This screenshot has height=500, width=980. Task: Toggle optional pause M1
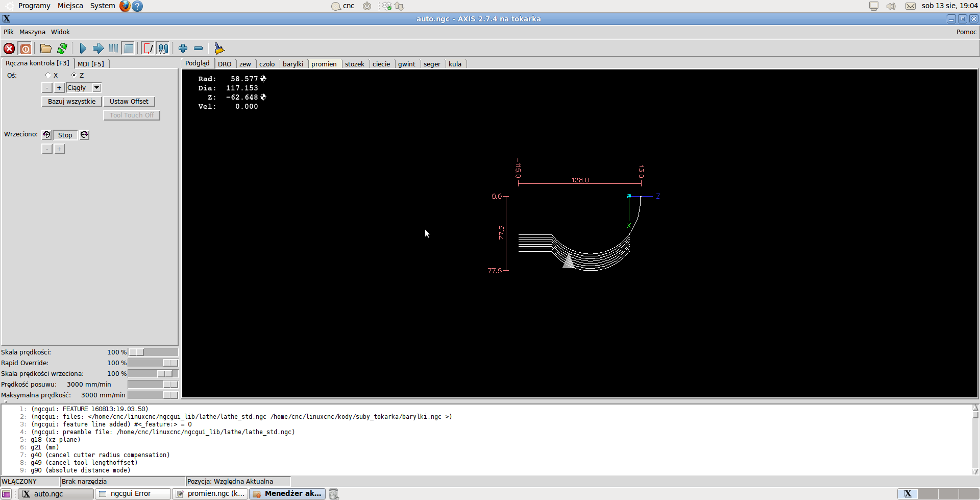pos(163,49)
